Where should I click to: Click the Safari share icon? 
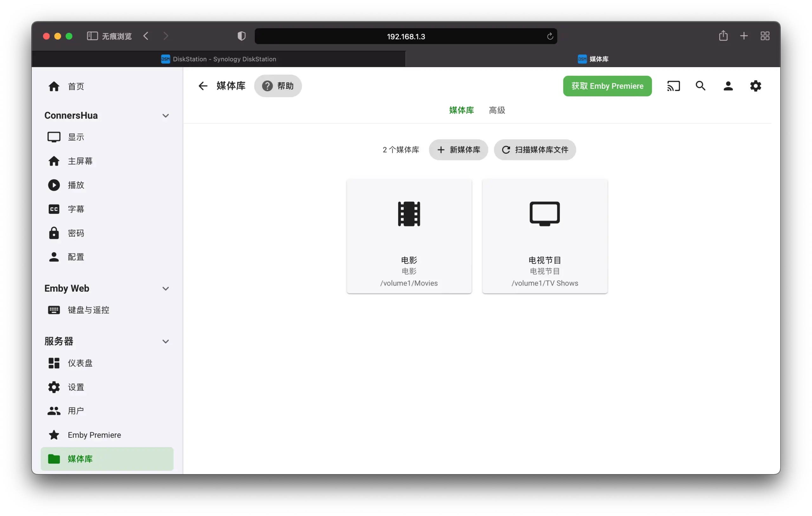tap(723, 36)
